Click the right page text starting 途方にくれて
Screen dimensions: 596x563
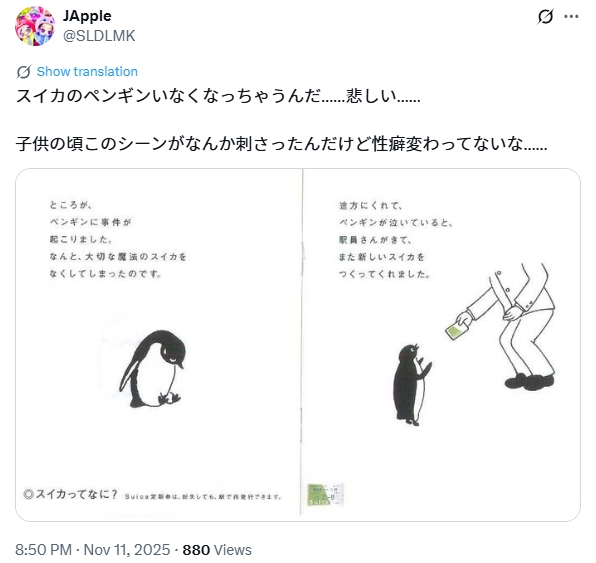(x=395, y=239)
